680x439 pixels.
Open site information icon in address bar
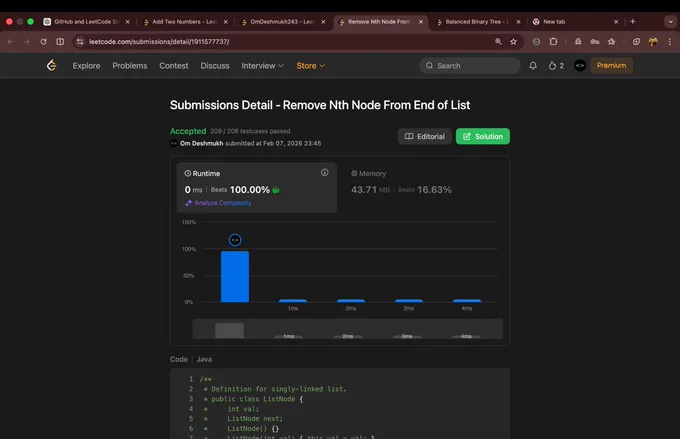click(79, 42)
